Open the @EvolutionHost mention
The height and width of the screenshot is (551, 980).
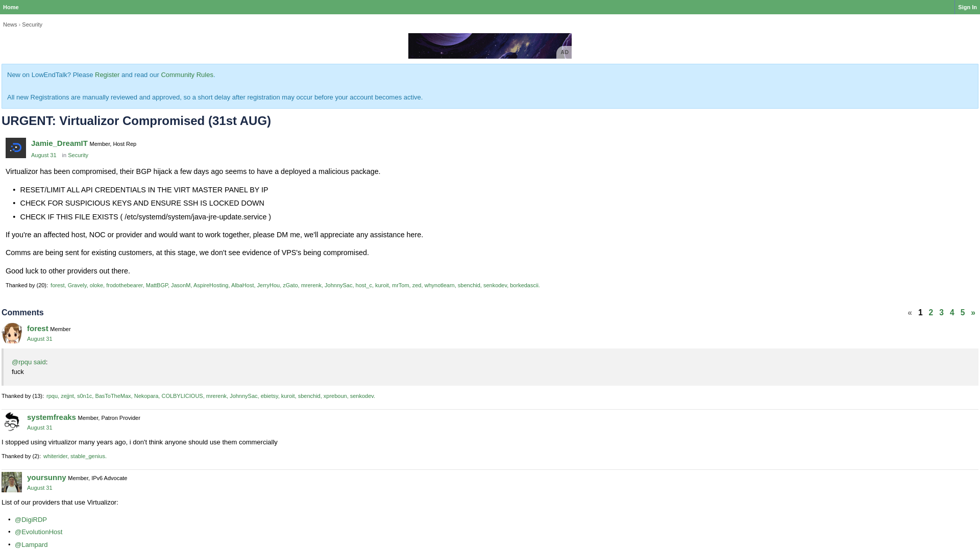click(x=38, y=532)
